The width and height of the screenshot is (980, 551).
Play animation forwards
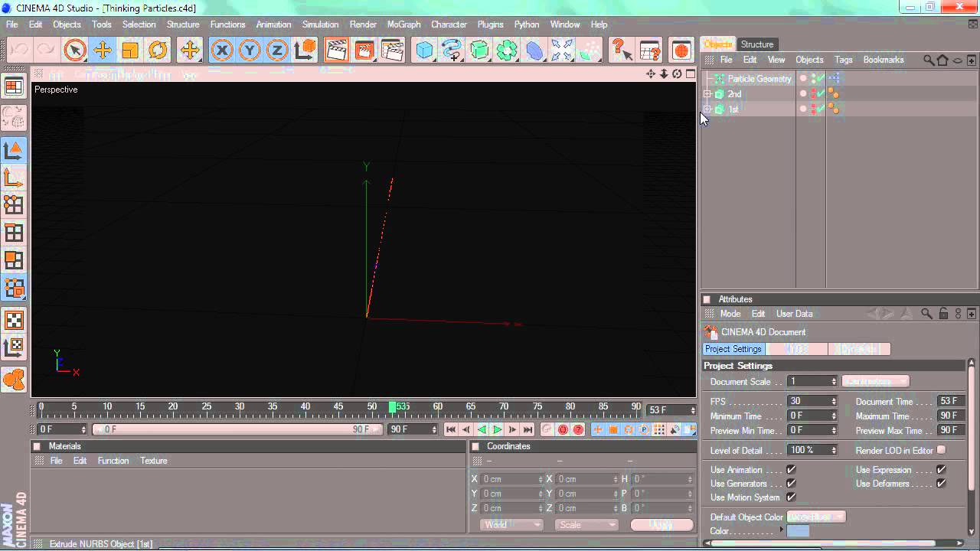[x=497, y=430]
